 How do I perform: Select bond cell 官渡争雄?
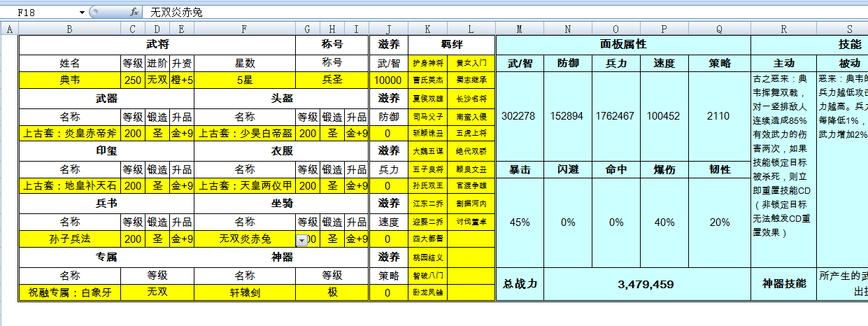(471, 186)
